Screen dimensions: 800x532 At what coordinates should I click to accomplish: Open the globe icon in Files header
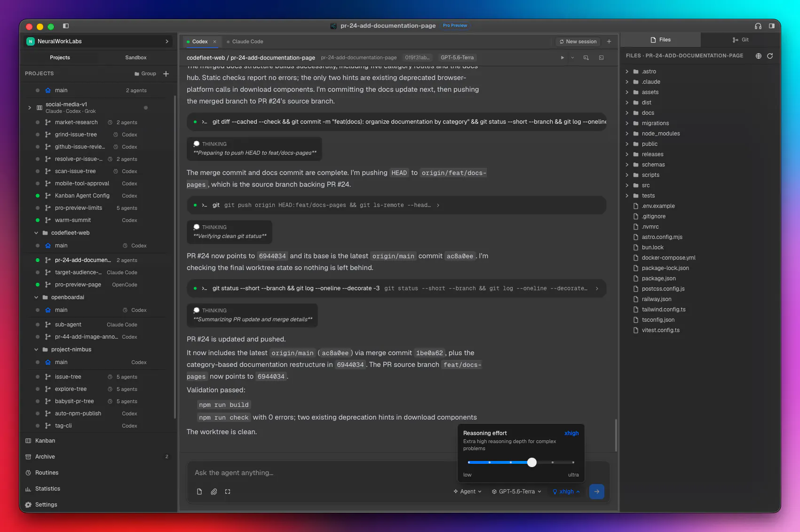pyautogui.click(x=759, y=56)
